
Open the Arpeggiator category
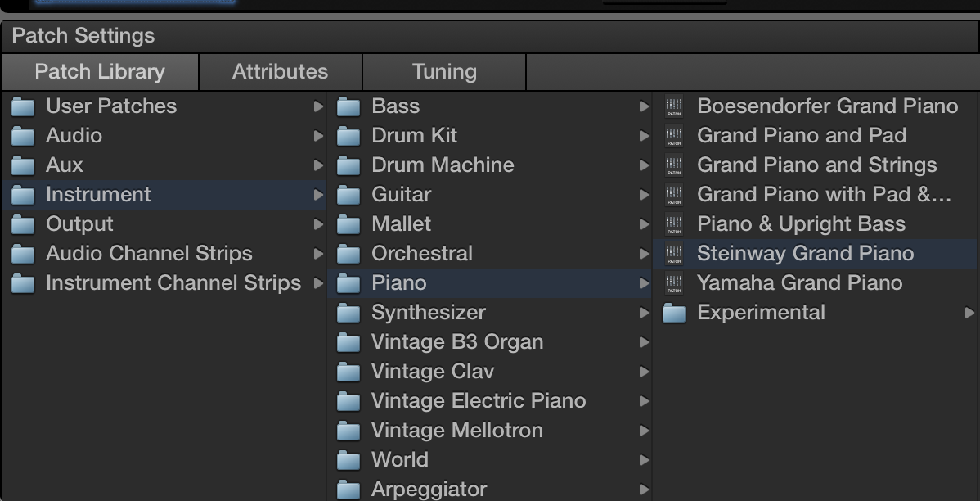pos(429,489)
